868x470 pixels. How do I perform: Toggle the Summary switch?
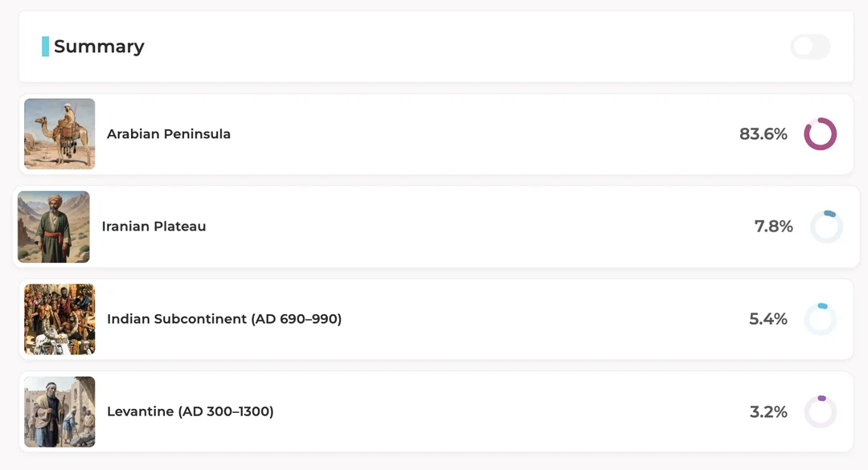(x=810, y=47)
